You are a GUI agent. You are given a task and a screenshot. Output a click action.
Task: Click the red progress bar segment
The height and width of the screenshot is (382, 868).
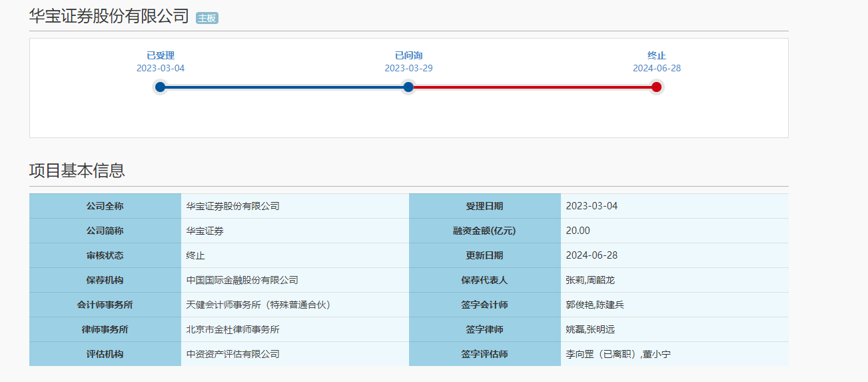click(x=532, y=87)
